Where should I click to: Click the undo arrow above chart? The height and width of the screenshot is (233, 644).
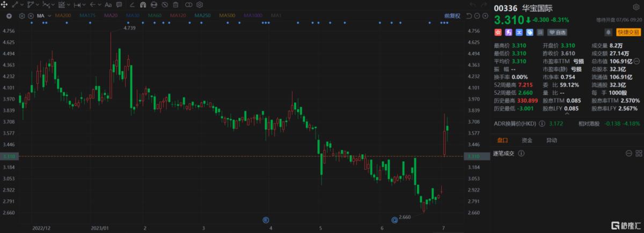(x=472, y=5)
